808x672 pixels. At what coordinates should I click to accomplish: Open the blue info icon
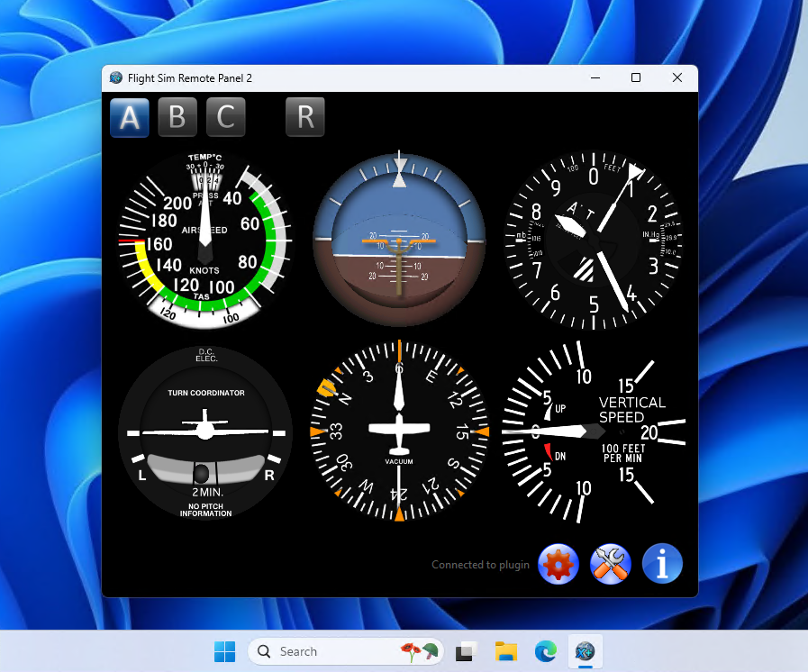pos(662,564)
